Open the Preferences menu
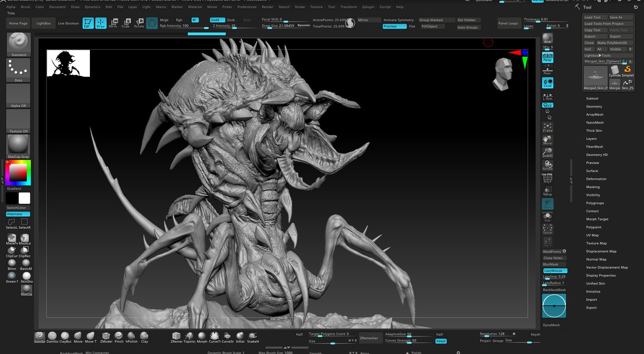This screenshot has width=644, height=354. [247, 7]
